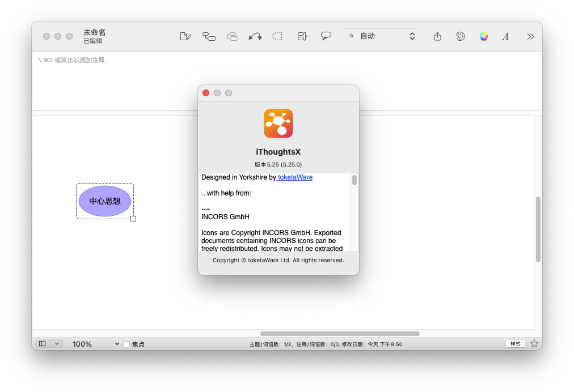Select the boundary tool icon
This screenshot has height=392, width=574.
277,36
